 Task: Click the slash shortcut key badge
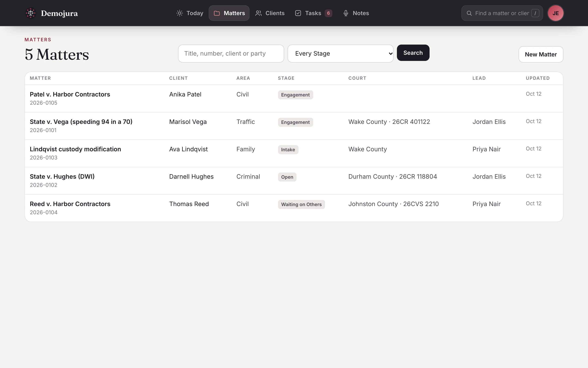[x=535, y=13]
